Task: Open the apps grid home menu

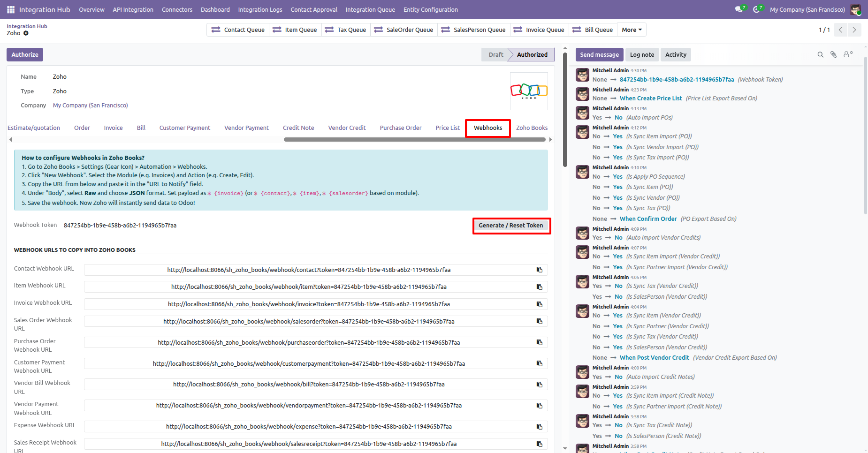Action: [x=11, y=9]
